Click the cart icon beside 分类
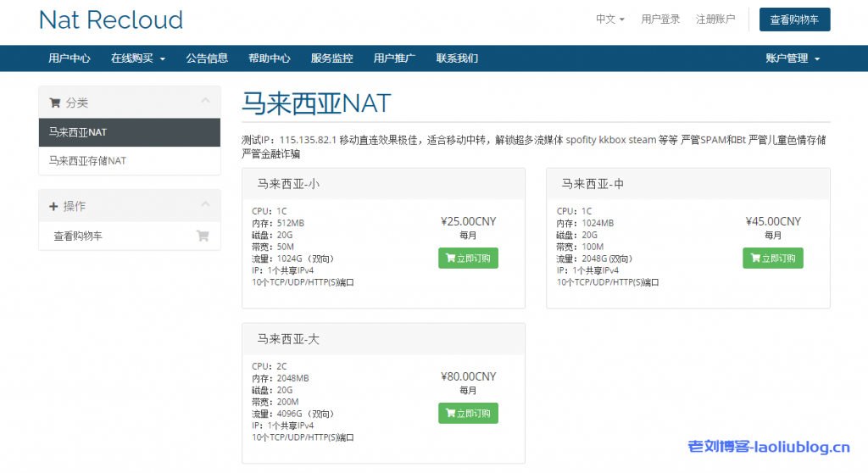868x473 pixels. pyautogui.click(x=55, y=103)
